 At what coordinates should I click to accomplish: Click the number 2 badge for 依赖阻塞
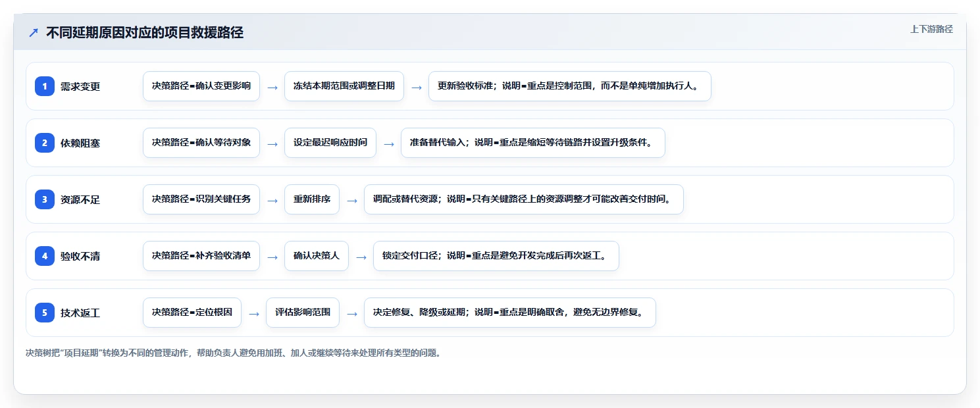(45, 143)
